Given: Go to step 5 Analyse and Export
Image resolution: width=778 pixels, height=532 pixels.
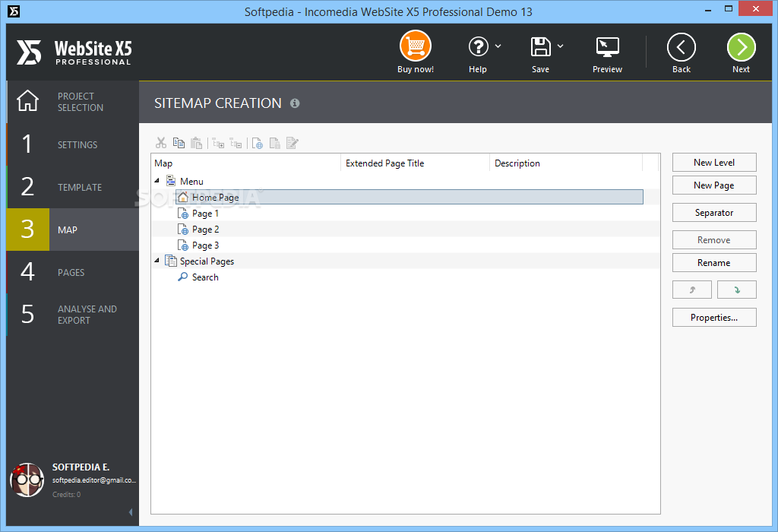Looking at the screenshot, I should [x=72, y=315].
